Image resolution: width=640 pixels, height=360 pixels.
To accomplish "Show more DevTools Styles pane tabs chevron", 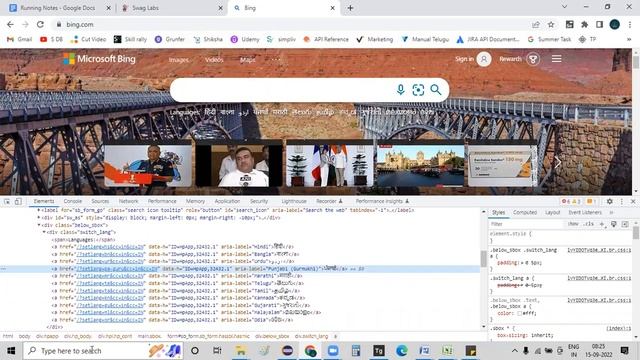I will tap(611, 213).
